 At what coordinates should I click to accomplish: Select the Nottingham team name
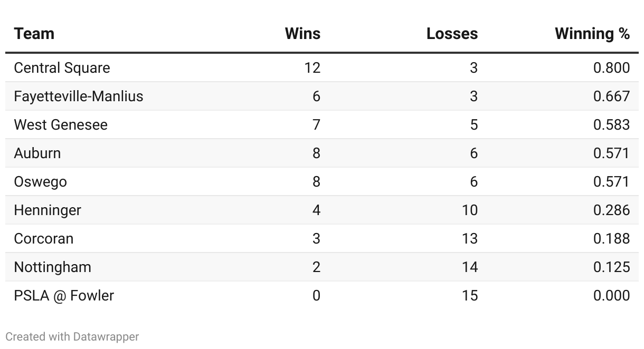(52, 267)
